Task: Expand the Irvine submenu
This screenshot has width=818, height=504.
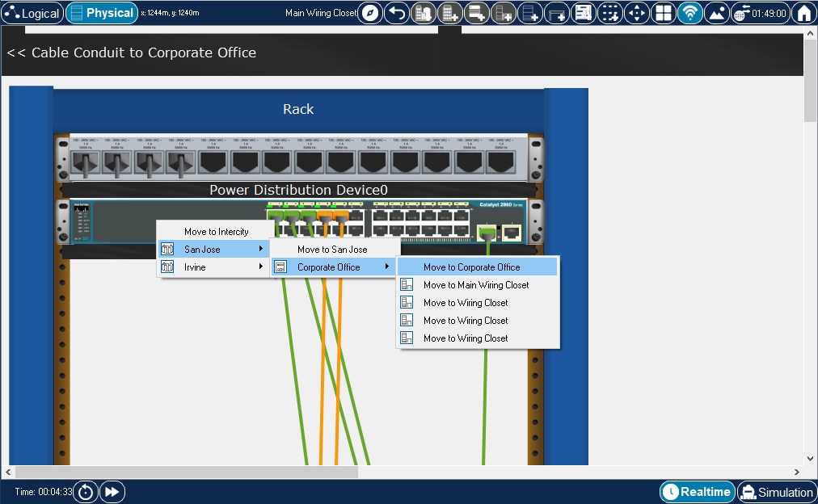Action: [213, 267]
